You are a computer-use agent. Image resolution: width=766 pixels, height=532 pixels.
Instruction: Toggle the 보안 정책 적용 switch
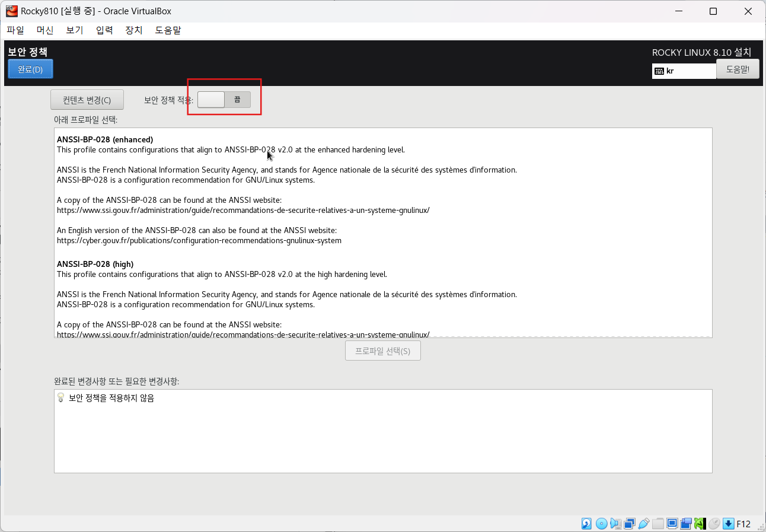[x=224, y=100]
